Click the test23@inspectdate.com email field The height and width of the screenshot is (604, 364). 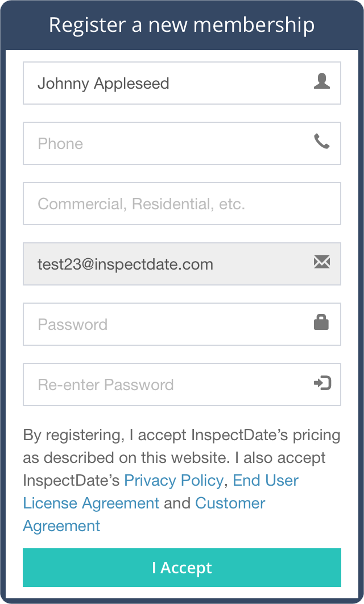165,264
